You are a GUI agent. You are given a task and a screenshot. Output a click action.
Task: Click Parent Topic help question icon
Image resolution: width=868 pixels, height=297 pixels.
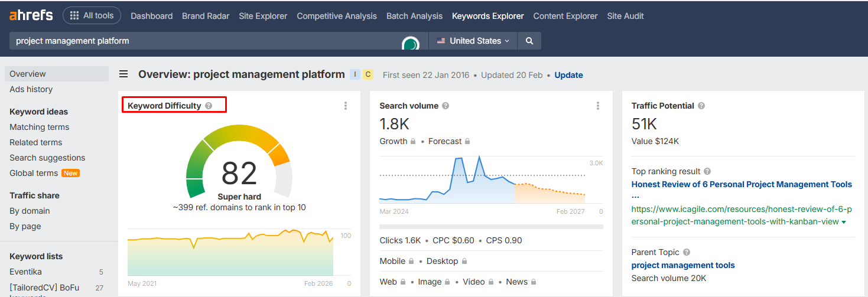(687, 252)
